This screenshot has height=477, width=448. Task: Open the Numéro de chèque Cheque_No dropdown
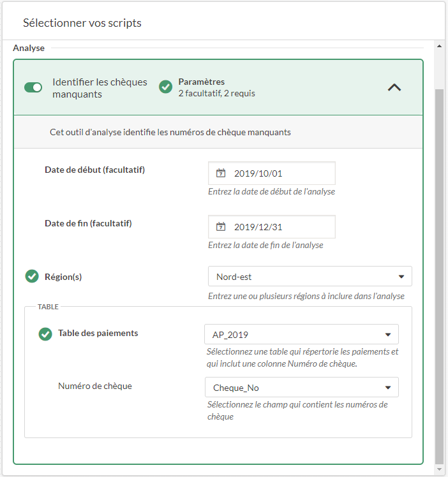coord(301,388)
